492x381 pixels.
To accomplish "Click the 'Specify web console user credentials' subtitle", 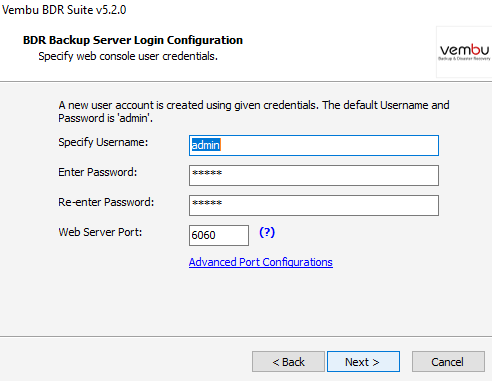I will 128,56.
